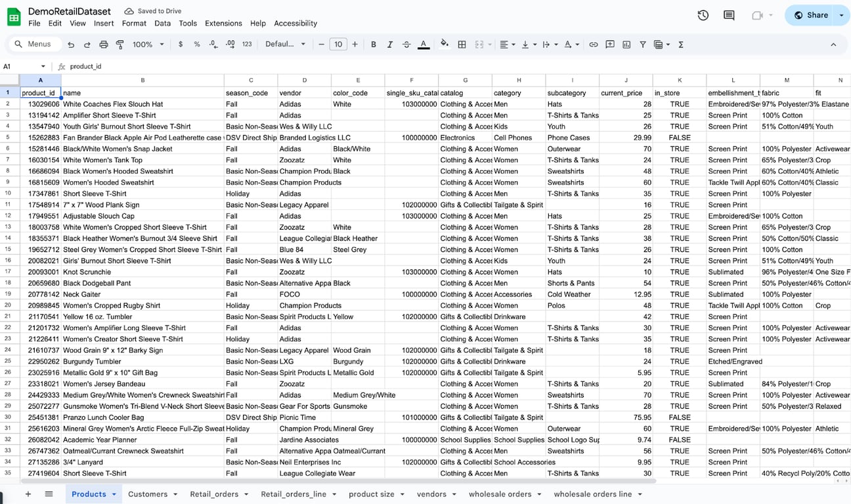Insert a chart using the toolbar icon
The image size is (851, 504).
coord(626,45)
